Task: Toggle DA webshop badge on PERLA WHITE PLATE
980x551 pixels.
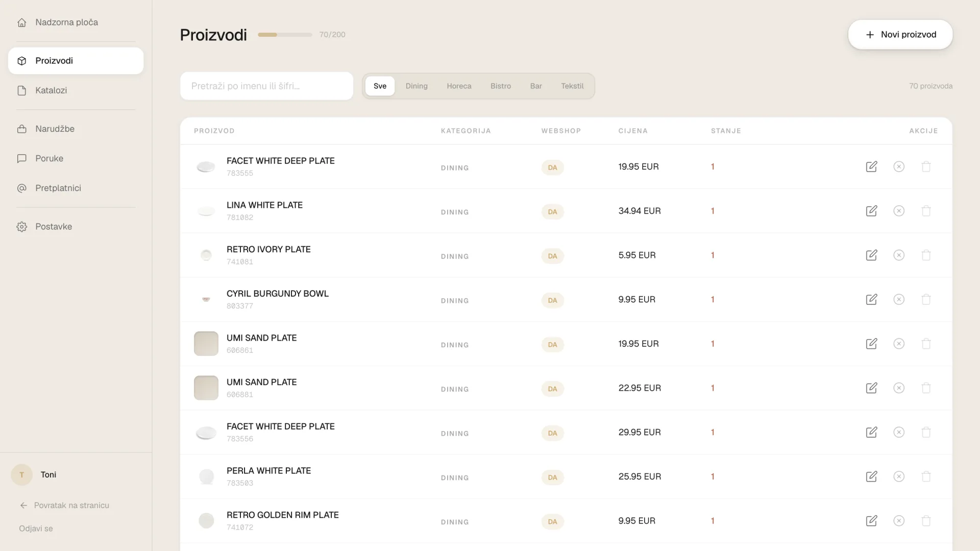Action: [552, 477]
